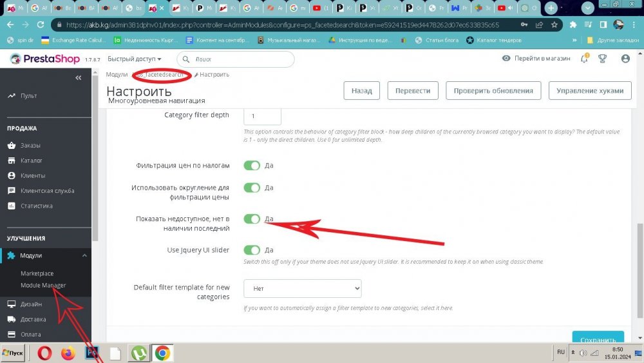Open the employee profile avatar icon

pyautogui.click(x=625, y=59)
